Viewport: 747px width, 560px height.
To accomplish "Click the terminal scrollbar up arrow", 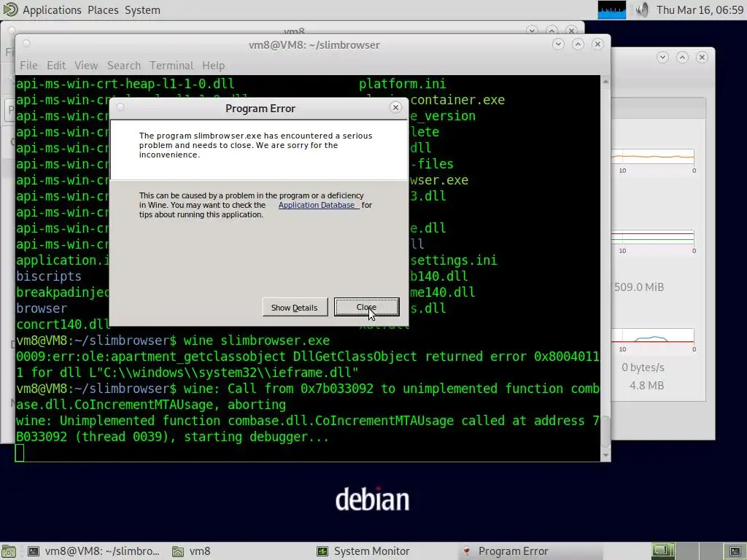I will 605,82.
